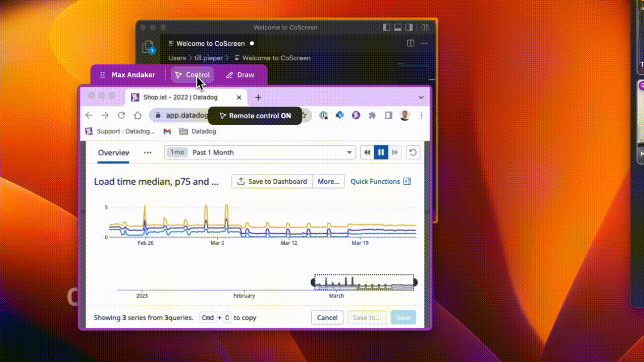Click the February marker on the timeline

point(244,296)
